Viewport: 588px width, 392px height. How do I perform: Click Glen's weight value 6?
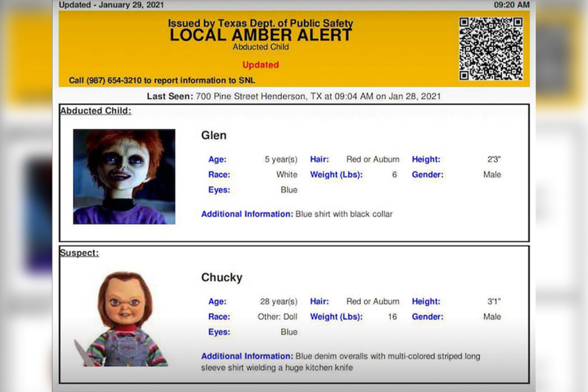[394, 174]
